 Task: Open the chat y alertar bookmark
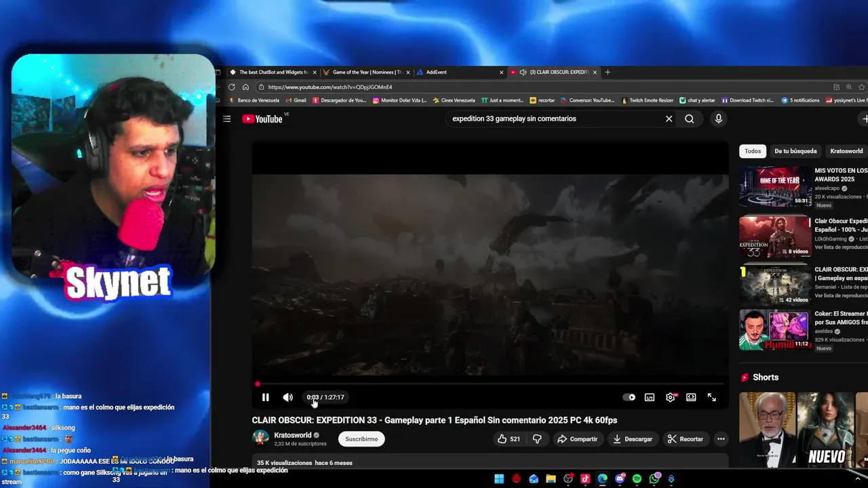(x=697, y=100)
